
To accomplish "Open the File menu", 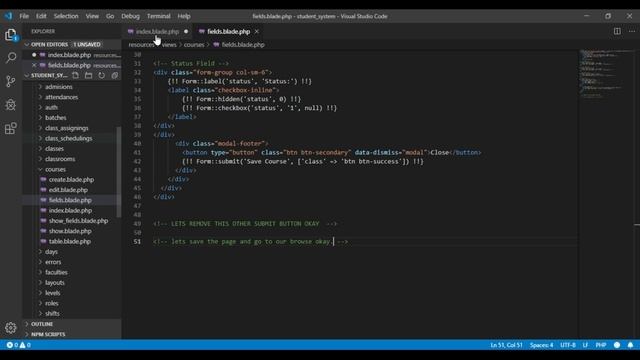I will (24, 16).
